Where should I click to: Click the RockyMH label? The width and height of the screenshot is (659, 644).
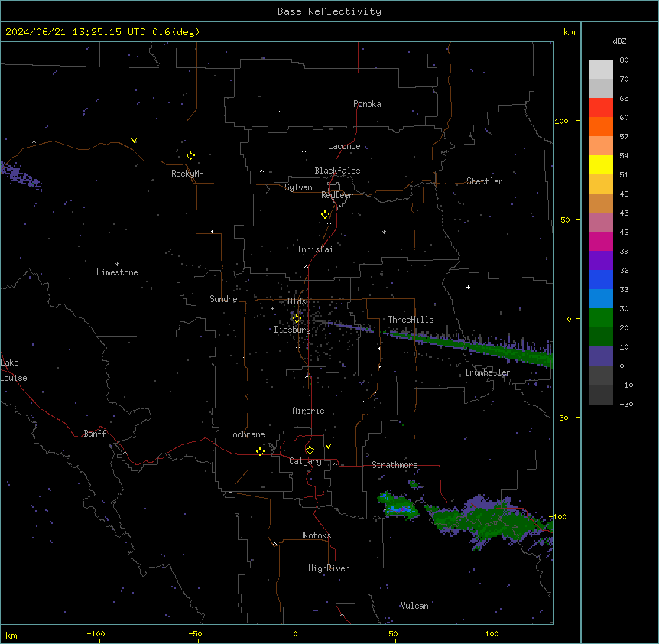[187, 174]
